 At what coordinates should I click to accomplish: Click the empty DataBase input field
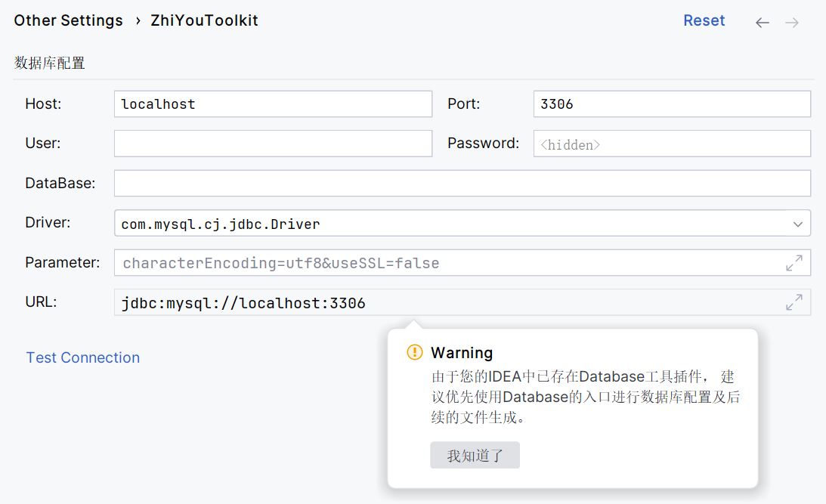tap(462, 183)
